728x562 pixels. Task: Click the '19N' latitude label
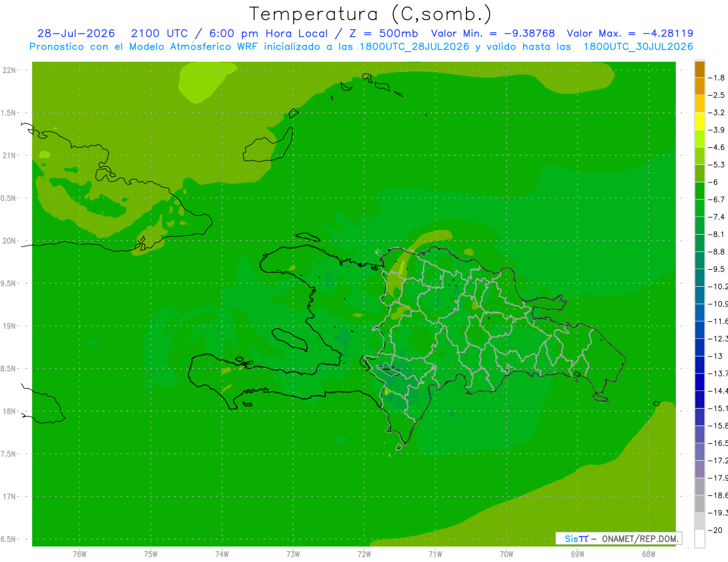(10, 326)
